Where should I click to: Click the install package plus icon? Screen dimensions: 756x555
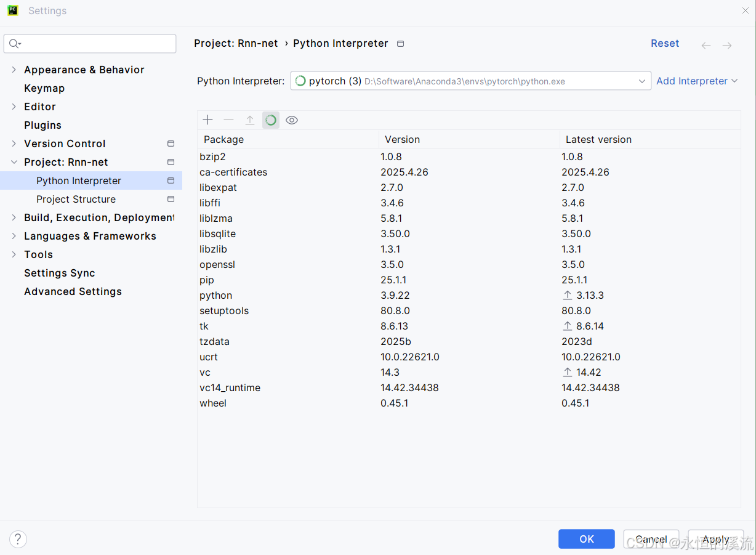[208, 120]
